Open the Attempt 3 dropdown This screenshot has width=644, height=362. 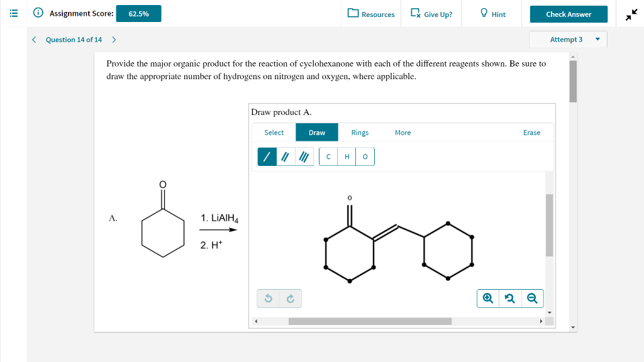567,39
